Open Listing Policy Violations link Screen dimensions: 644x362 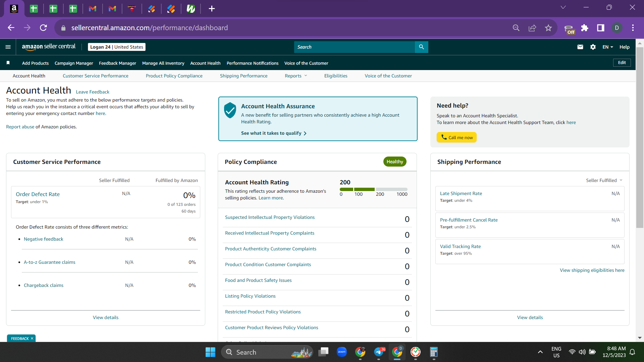click(x=250, y=296)
